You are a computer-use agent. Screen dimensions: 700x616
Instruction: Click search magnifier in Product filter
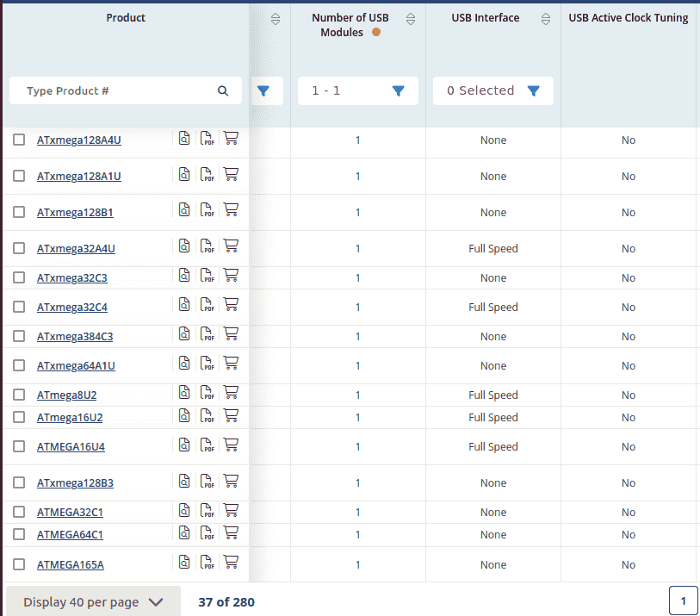click(x=223, y=91)
